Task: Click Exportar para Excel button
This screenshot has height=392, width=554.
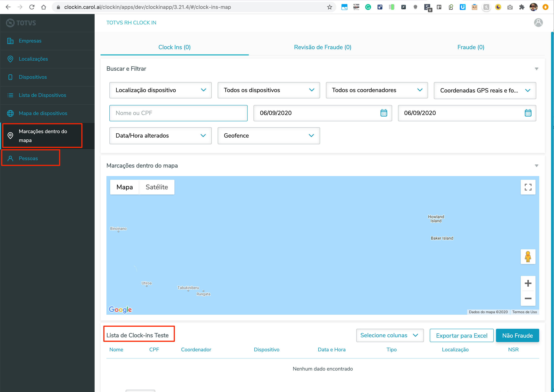Action: (461, 336)
